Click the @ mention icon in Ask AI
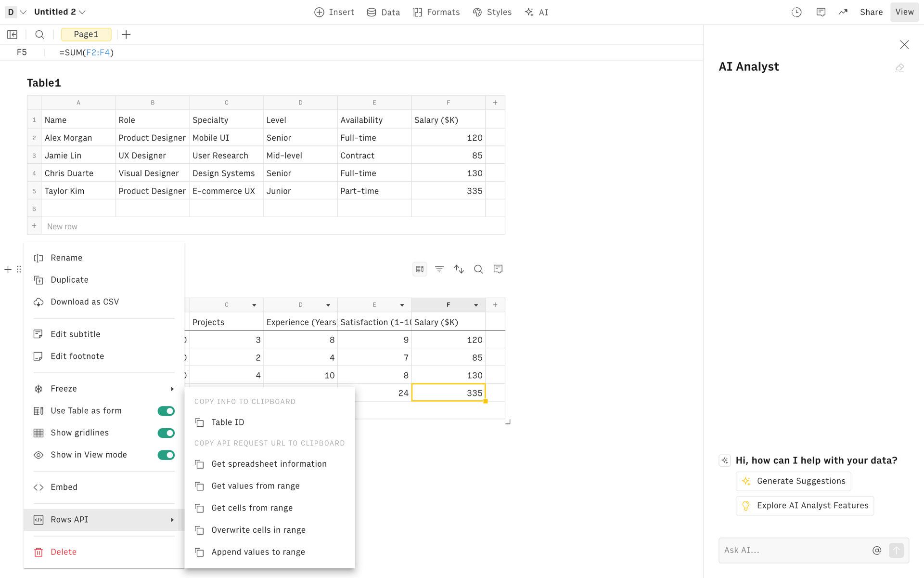This screenshot has height=578, width=924. (x=877, y=551)
